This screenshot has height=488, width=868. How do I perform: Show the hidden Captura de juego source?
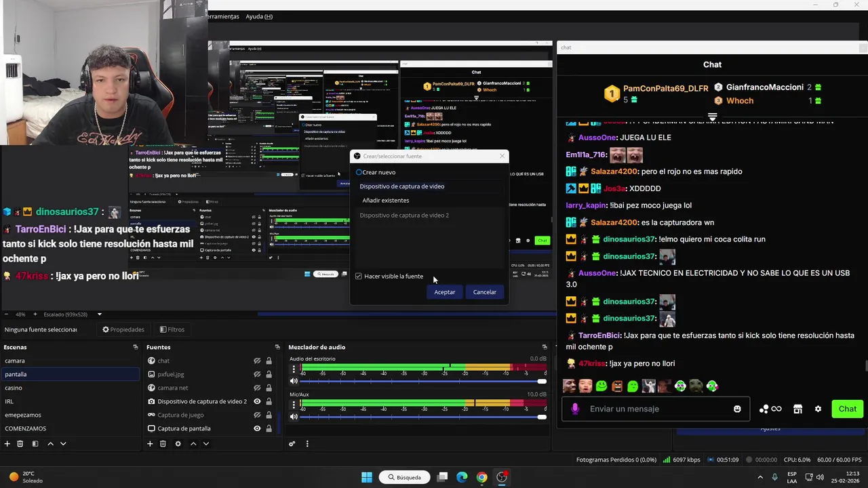(x=257, y=415)
